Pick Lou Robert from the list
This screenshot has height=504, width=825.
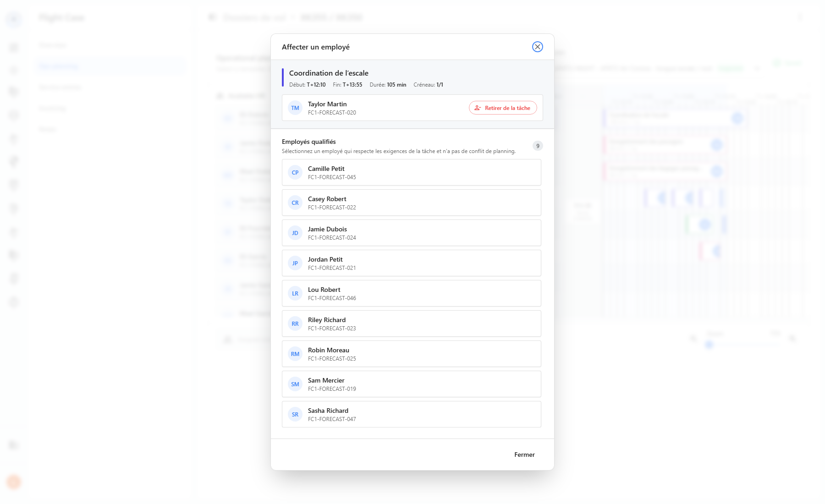411,294
